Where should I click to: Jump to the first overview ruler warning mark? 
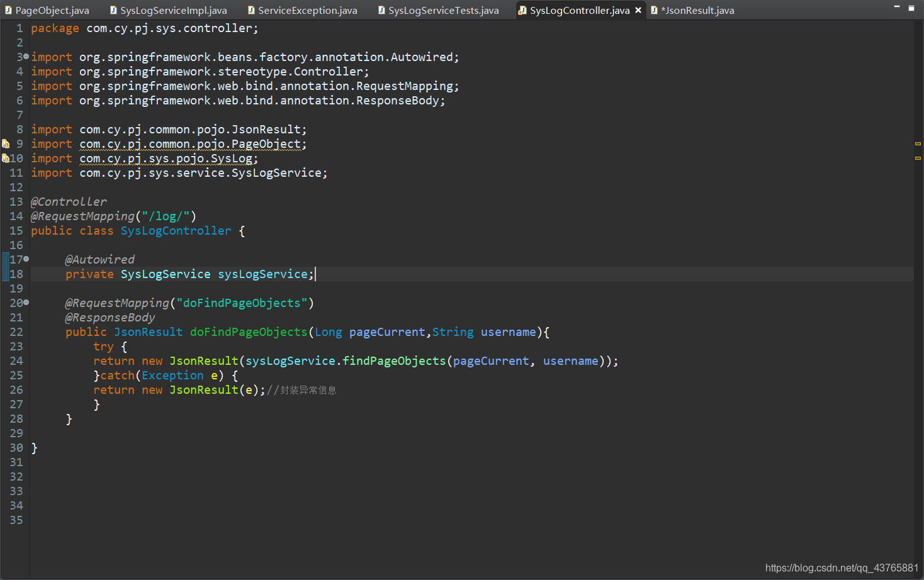coord(918,143)
